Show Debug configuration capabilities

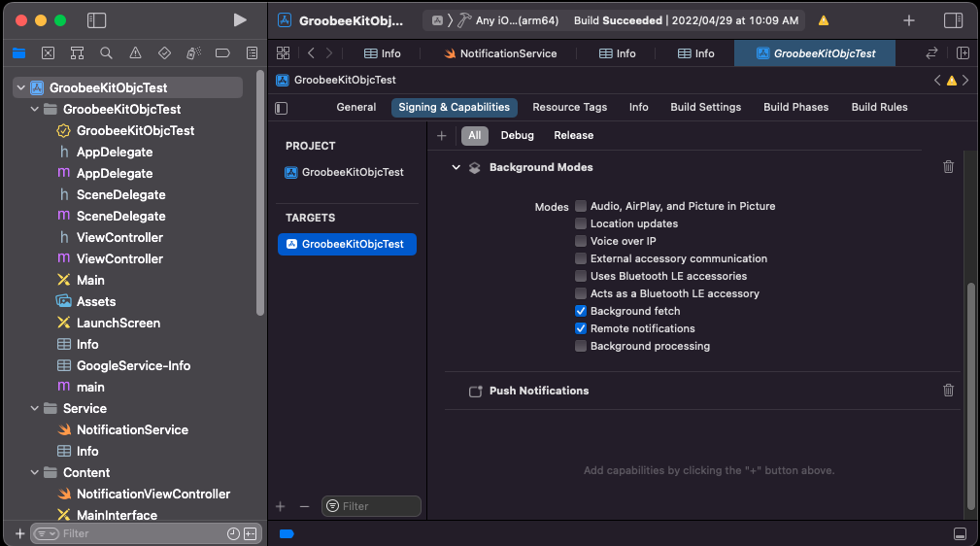[x=517, y=135]
